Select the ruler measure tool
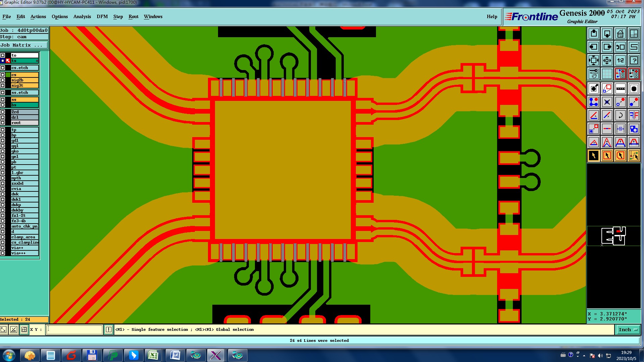 (x=620, y=88)
